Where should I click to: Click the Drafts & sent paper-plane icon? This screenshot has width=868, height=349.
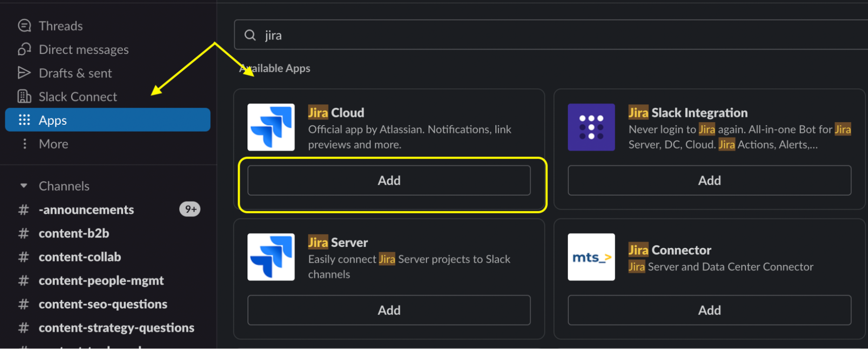(x=24, y=73)
